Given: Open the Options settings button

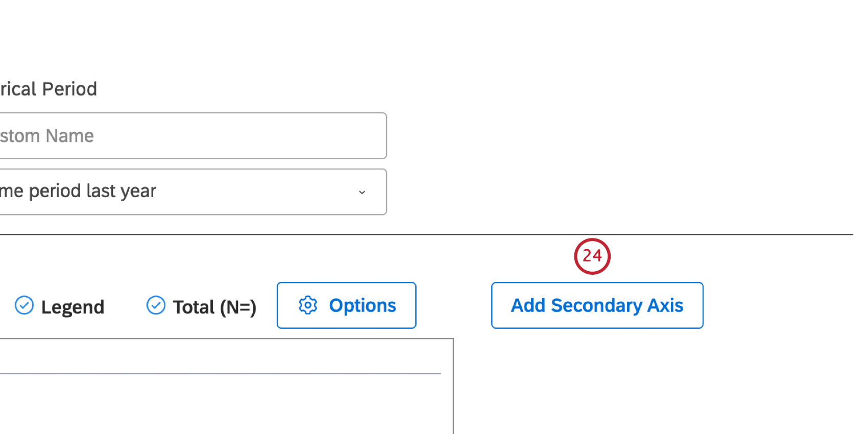Looking at the screenshot, I should click(x=346, y=305).
